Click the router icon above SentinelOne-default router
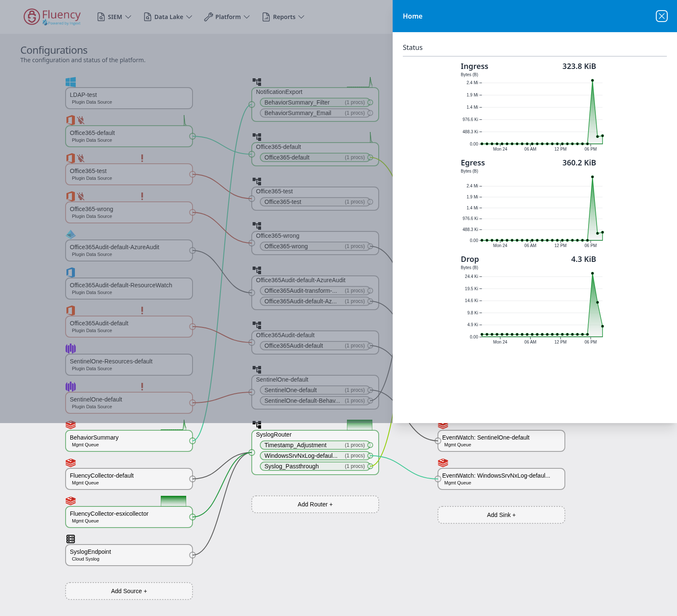 257,369
